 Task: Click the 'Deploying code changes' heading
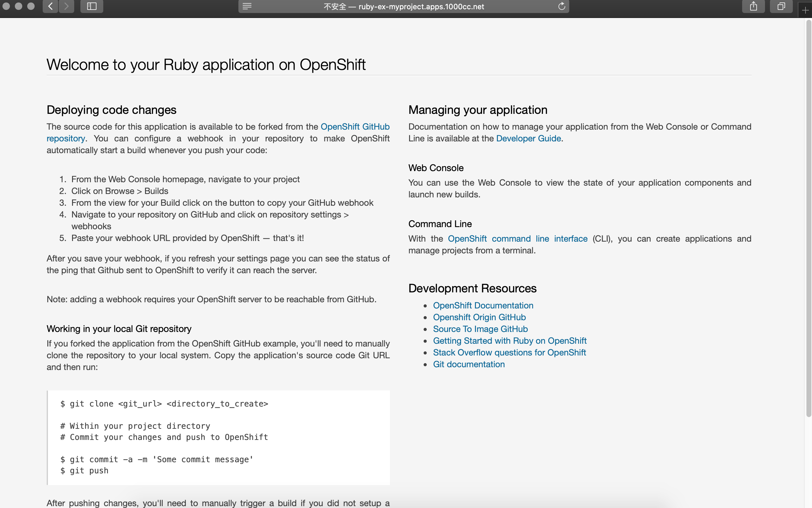coord(112,110)
